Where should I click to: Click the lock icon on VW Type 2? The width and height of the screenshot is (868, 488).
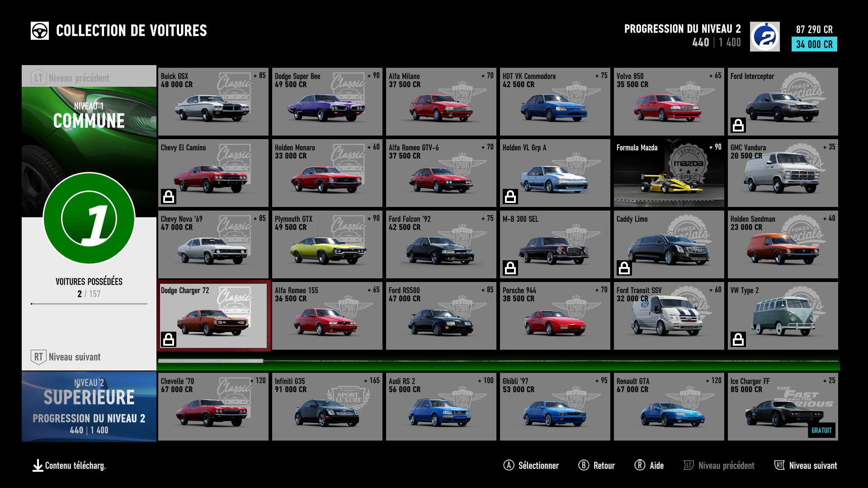(x=740, y=340)
